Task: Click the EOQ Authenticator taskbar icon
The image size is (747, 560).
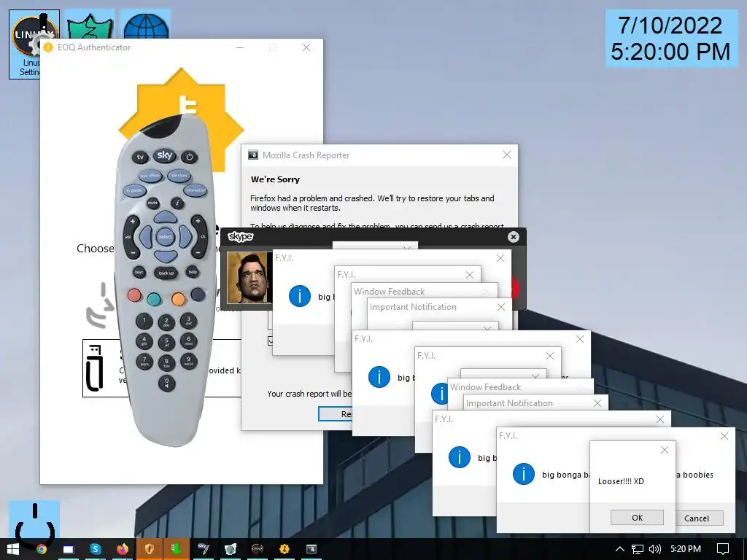Action: [285, 549]
